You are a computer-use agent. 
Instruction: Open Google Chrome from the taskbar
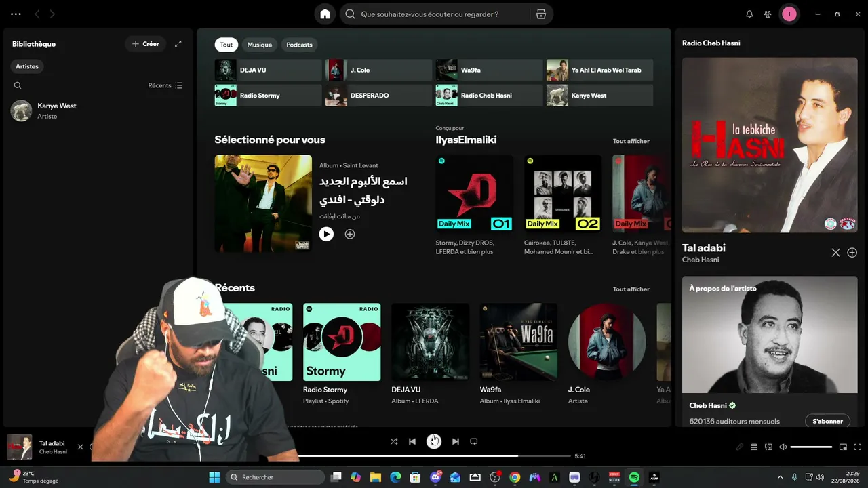(x=515, y=477)
